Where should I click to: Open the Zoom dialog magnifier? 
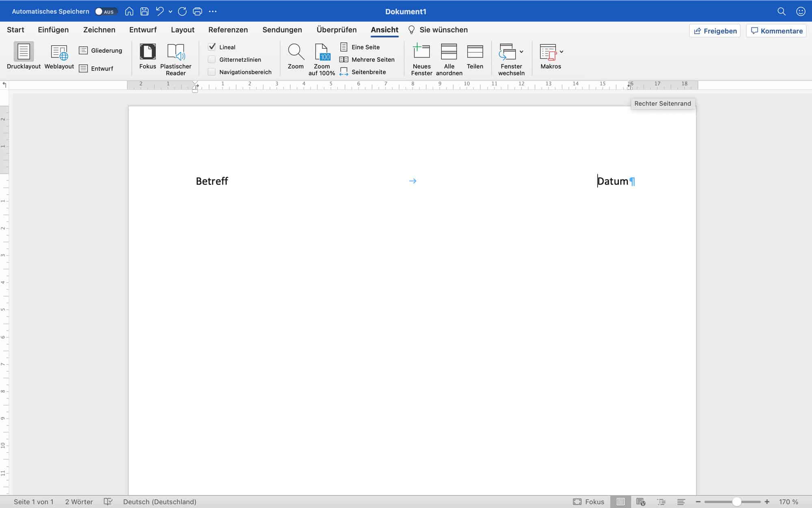pos(296,56)
